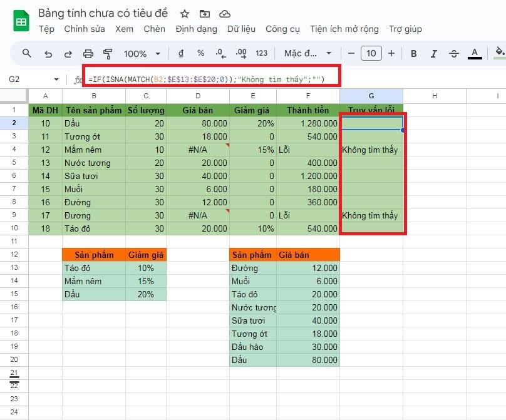The image size is (506, 420).
Task: Click the font size field showing 10
Action: 371,53
